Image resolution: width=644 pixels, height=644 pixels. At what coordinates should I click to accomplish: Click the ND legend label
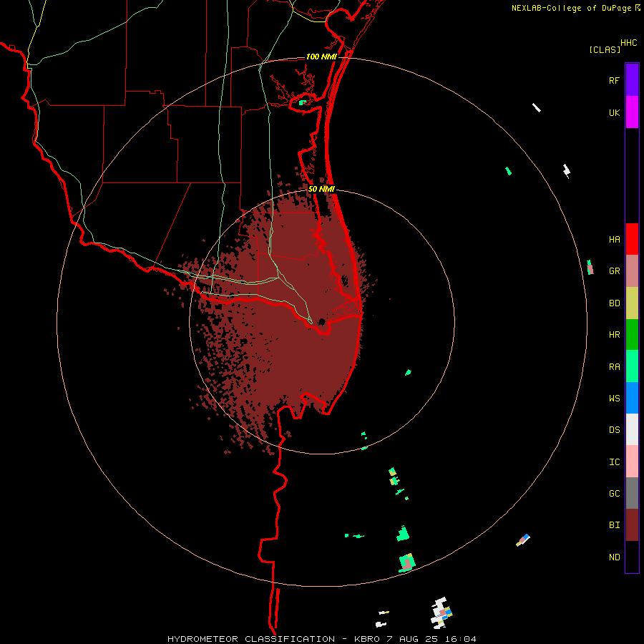pyautogui.click(x=614, y=557)
